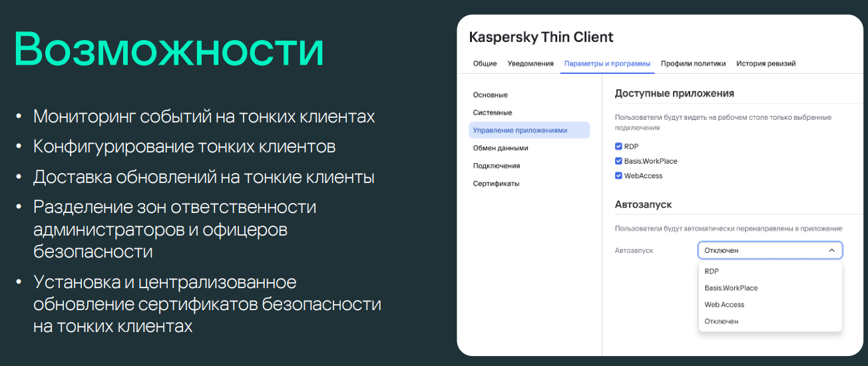Screen dimensions: 868x366
Task: Click the Доступные приложения heading
Action: [x=674, y=94]
